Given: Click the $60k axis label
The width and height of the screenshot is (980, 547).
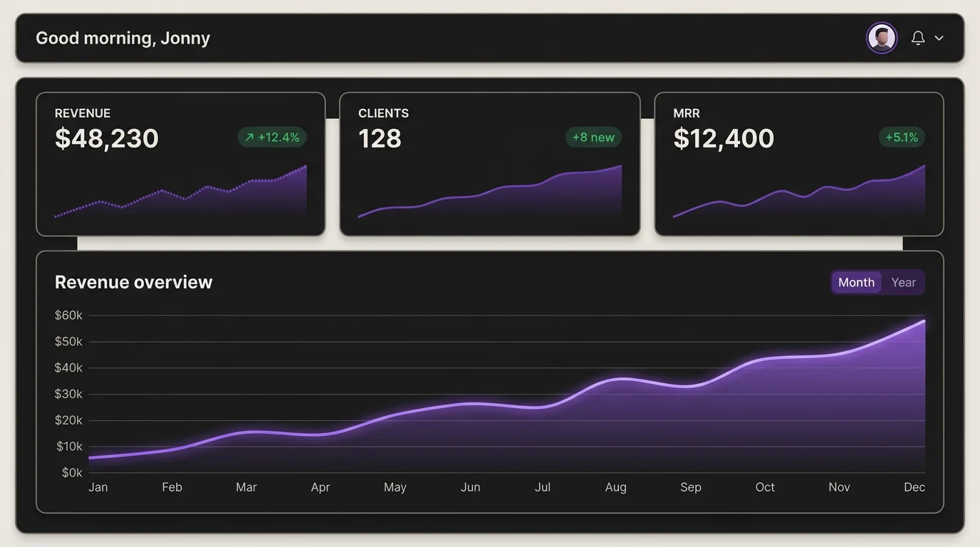Looking at the screenshot, I should (x=68, y=315).
